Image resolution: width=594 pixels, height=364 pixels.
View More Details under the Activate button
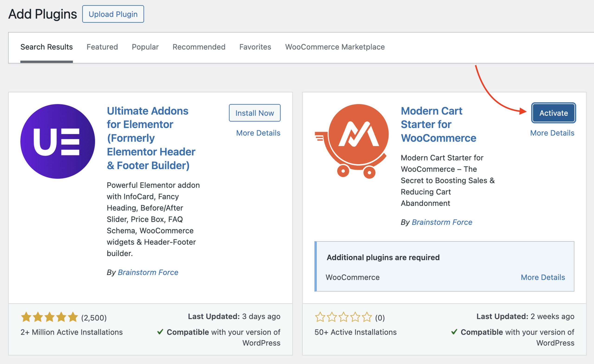click(552, 133)
